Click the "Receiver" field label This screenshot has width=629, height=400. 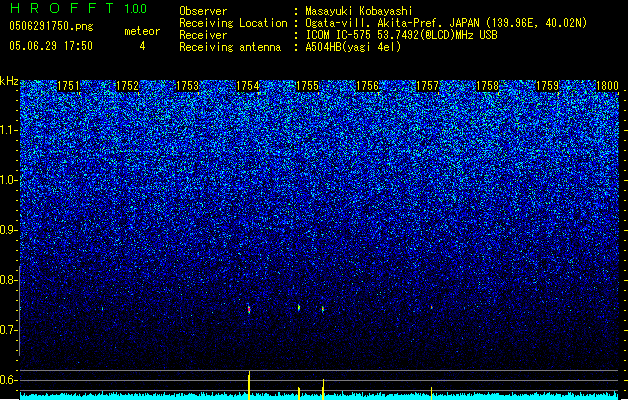(203, 35)
